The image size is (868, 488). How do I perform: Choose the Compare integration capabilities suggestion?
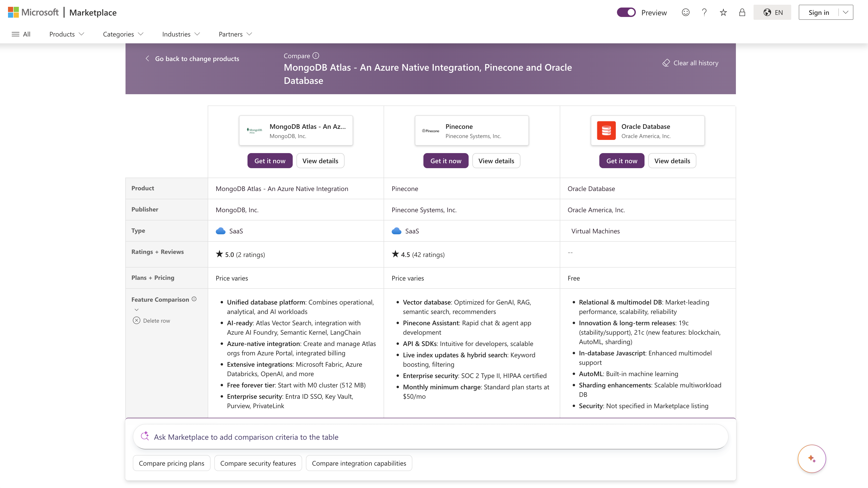click(x=359, y=463)
